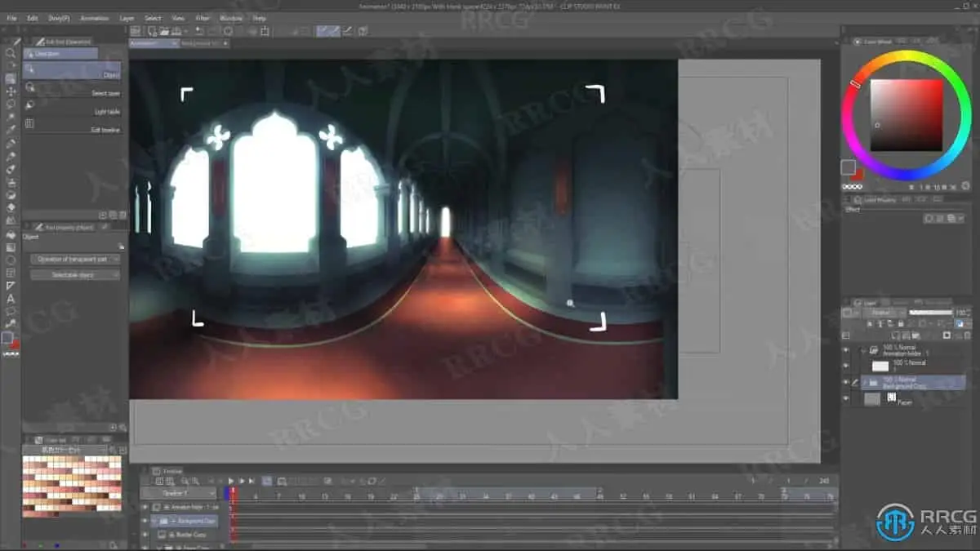Screen dimensions: 980x551
Task: Open the Edit menu
Action: pos(33,17)
